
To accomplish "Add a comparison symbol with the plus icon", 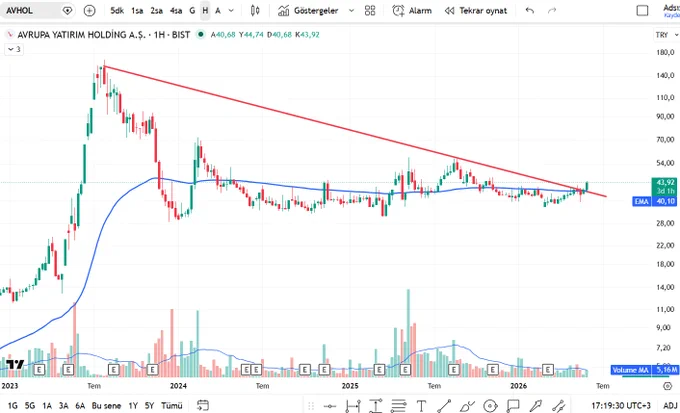I will pos(89,11).
